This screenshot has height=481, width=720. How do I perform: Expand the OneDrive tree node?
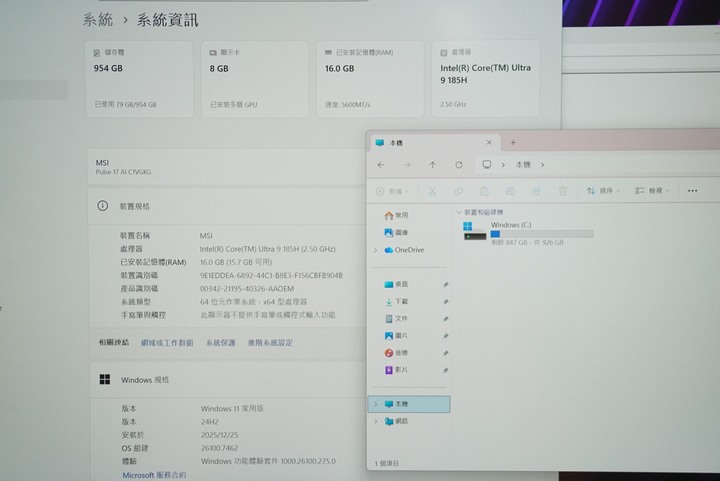click(375, 250)
